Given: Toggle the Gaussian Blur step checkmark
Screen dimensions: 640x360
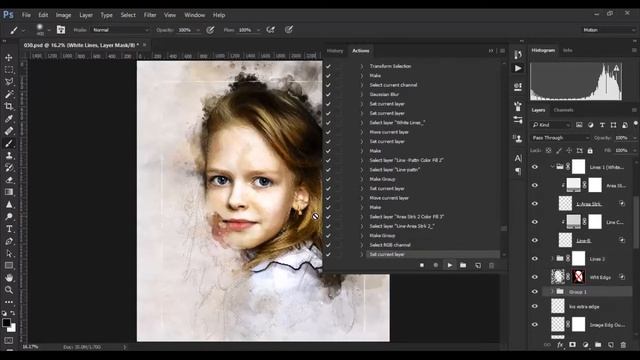Looking at the screenshot, I should 329,94.
